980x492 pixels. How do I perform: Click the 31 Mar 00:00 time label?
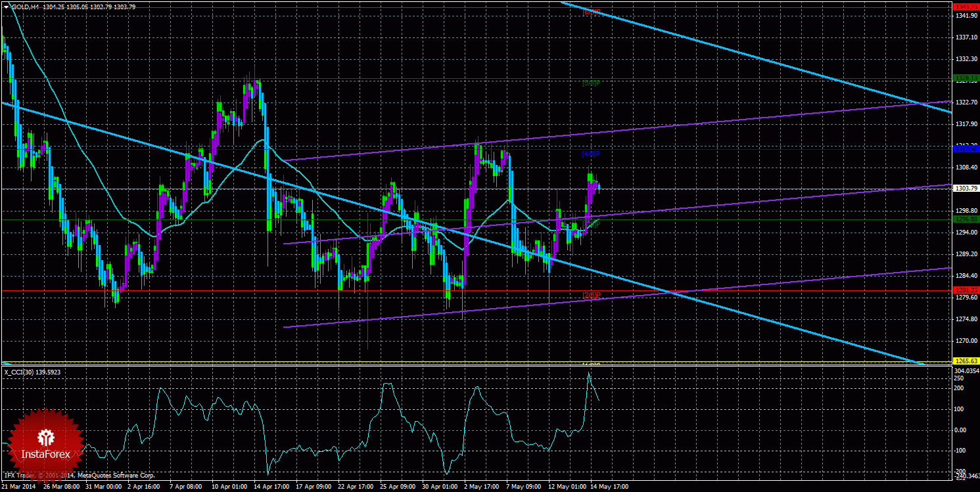(x=104, y=487)
